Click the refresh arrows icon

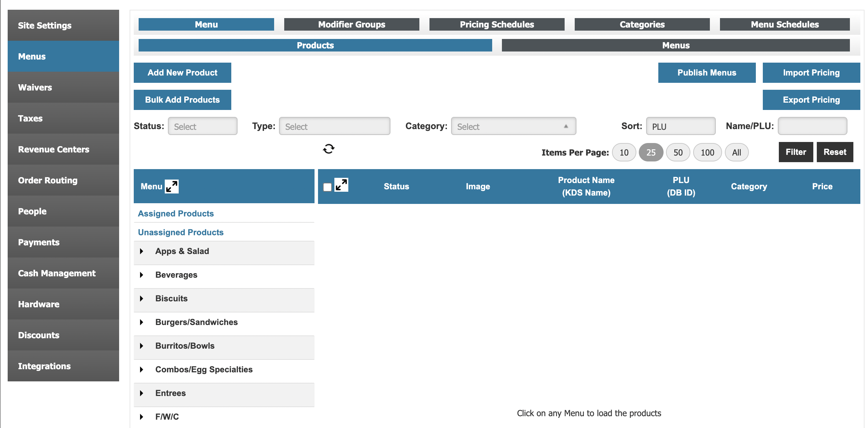click(x=328, y=149)
